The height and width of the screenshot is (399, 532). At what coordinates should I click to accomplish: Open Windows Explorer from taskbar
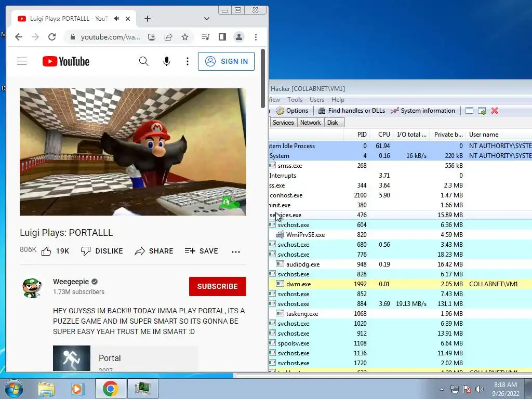(x=46, y=389)
